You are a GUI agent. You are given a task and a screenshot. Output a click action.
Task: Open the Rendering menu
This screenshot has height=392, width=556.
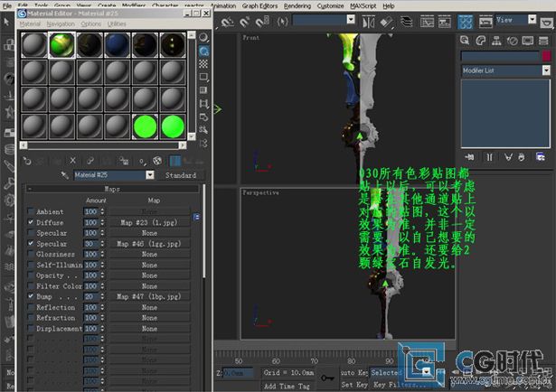pyautogui.click(x=297, y=5)
